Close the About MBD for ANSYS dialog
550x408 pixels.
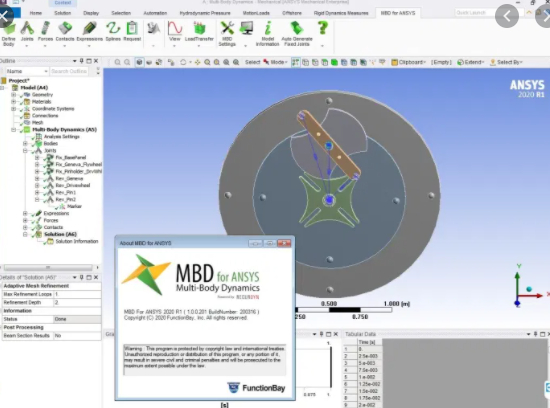[x=284, y=243]
